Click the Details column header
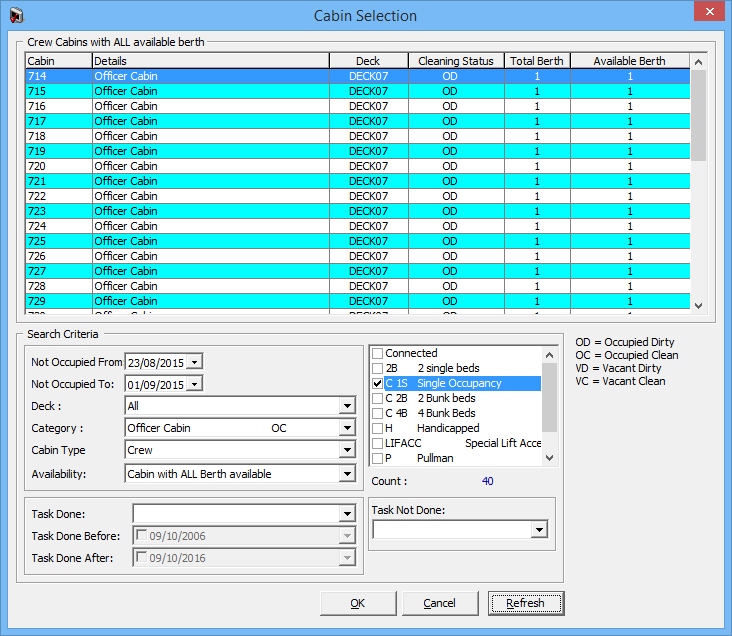Viewport: 732px width, 636px height. 211,61
